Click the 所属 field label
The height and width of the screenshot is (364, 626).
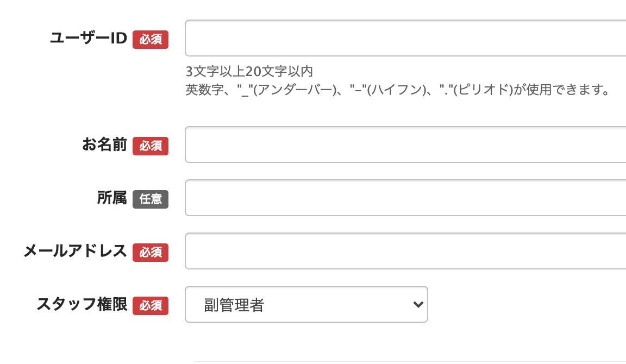pos(112,198)
